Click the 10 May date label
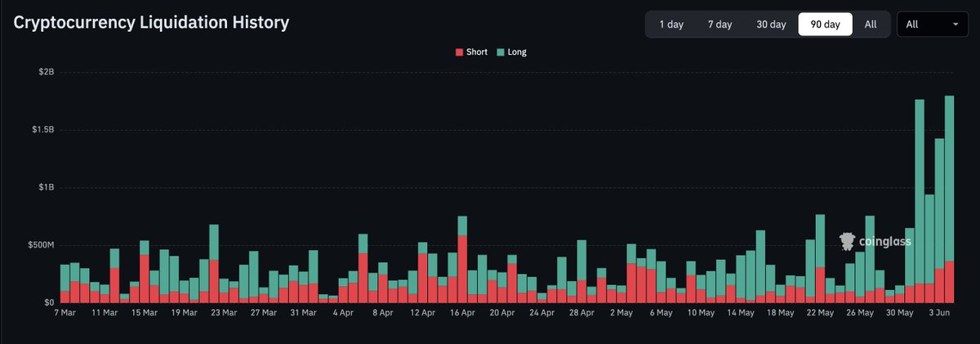This screenshot has width=980, height=344. tap(702, 313)
